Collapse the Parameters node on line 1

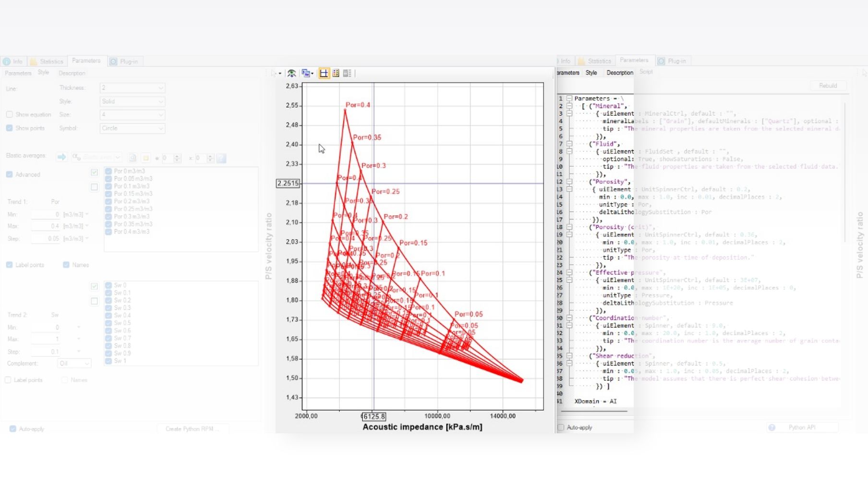pos(569,98)
